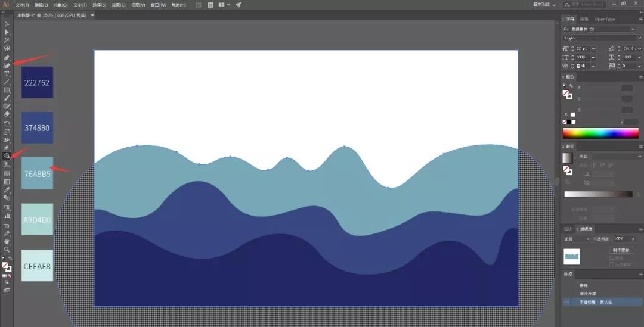Open the Color panel options menu

pyautogui.click(x=640, y=77)
